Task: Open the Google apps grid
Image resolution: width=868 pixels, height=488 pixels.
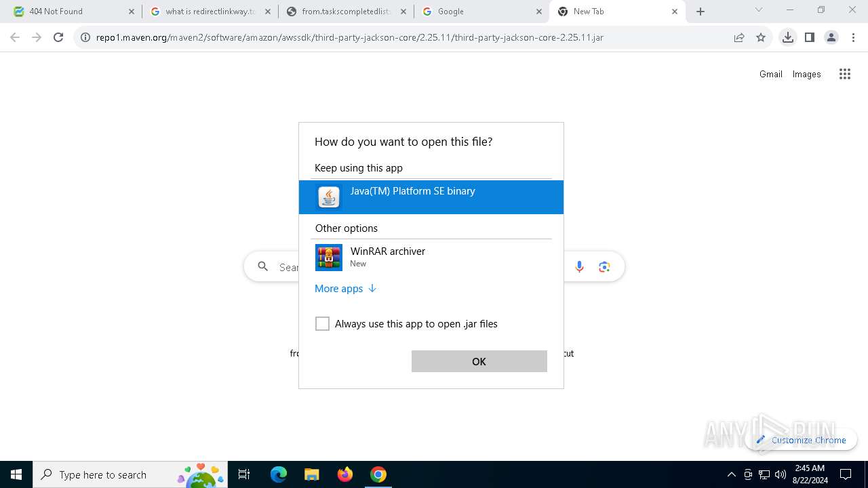Action: click(x=845, y=74)
